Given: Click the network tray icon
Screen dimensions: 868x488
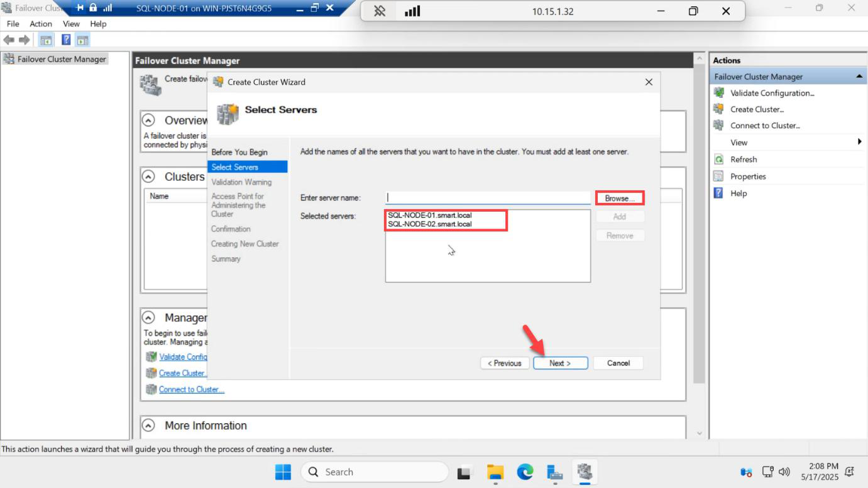Looking at the screenshot, I should (767, 472).
